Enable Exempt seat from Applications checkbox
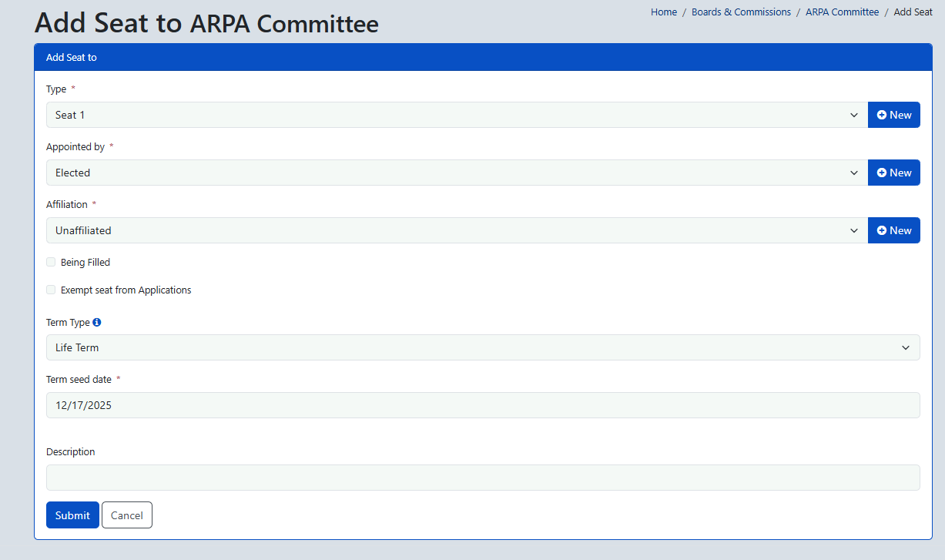Screen dimensions: 945x560 pos(51,290)
